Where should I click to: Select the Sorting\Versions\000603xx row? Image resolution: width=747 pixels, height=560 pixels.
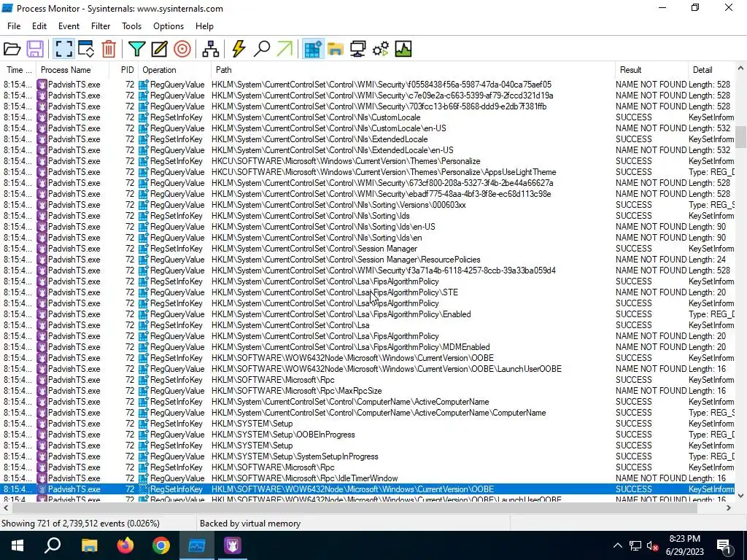point(368,205)
